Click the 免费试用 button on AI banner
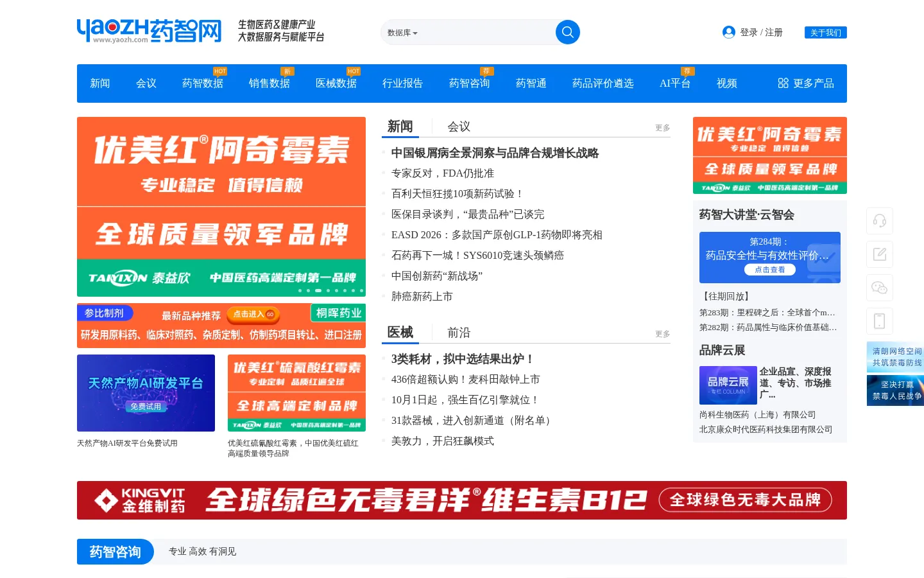 (x=146, y=407)
